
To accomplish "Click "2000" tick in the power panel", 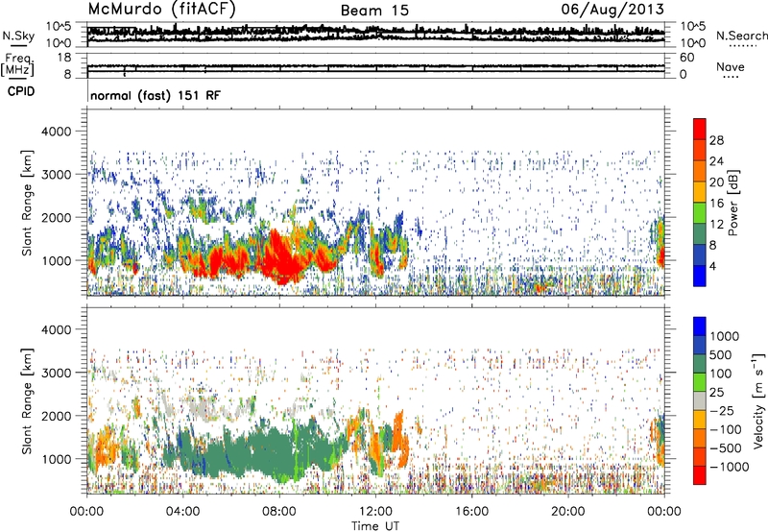I will pos(57,217).
